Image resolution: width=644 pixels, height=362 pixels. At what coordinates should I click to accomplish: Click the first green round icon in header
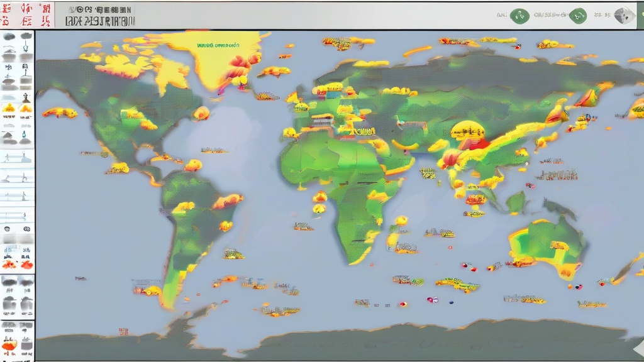click(519, 15)
